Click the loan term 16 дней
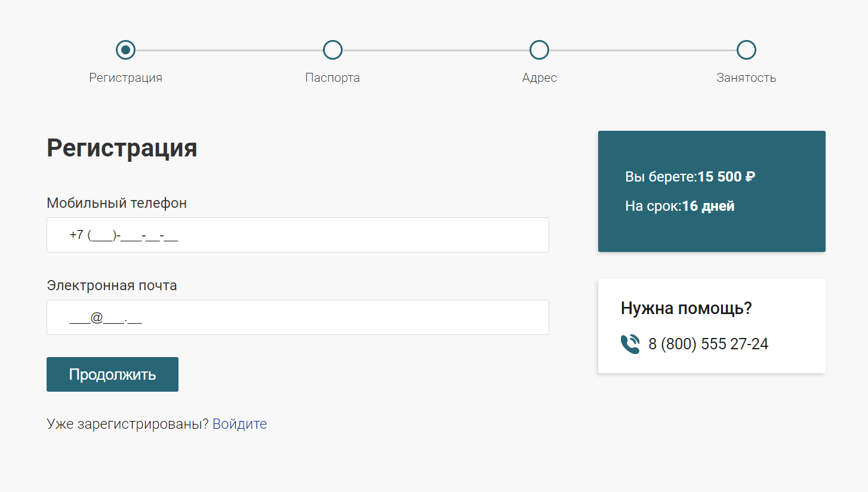The image size is (868, 492). click(709, 206)
